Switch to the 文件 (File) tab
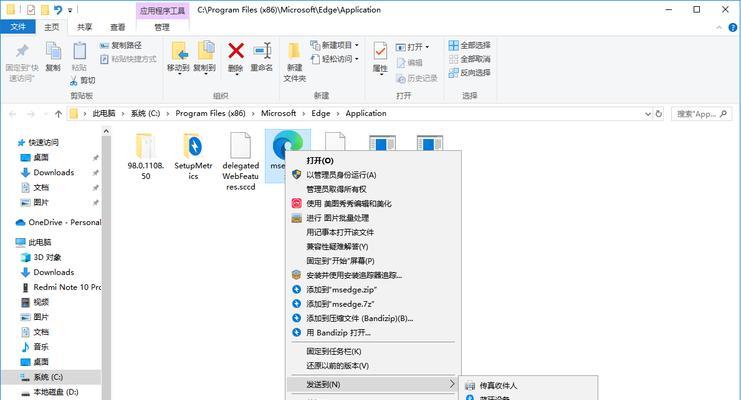Screen dimensions: 741x400 click(17, 27)
